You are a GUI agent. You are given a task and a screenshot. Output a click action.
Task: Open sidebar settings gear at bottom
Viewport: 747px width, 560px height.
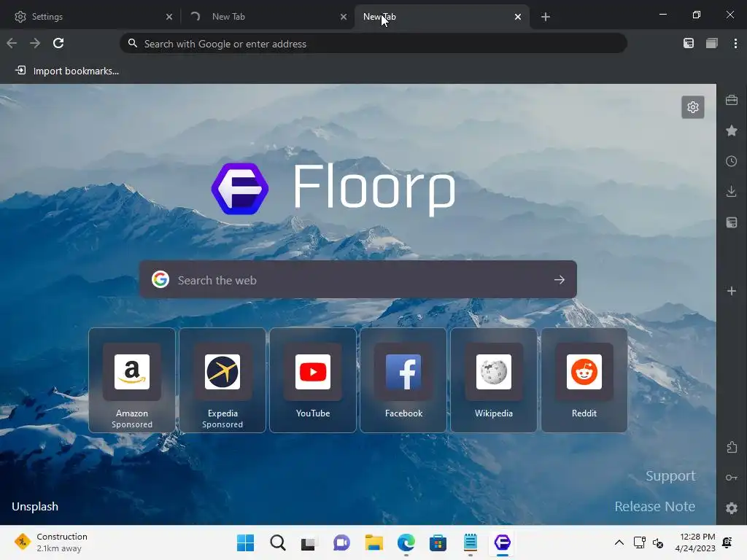pos(732,508)
